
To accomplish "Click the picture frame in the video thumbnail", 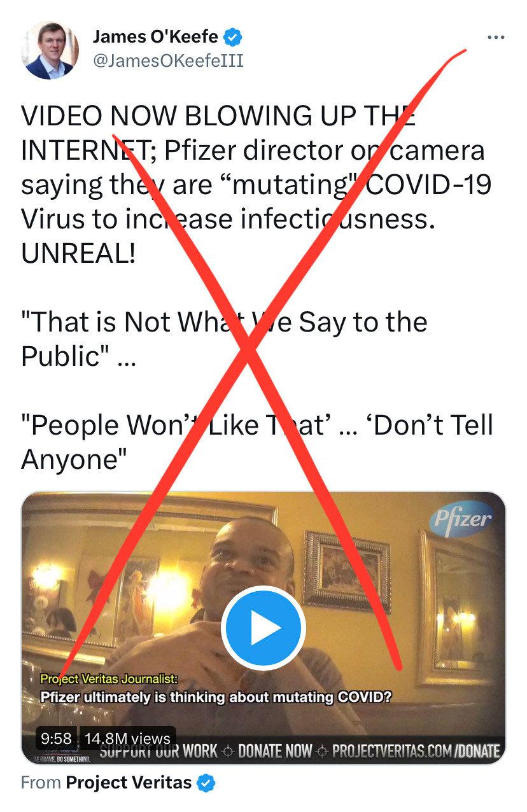I will click(346, 570).
